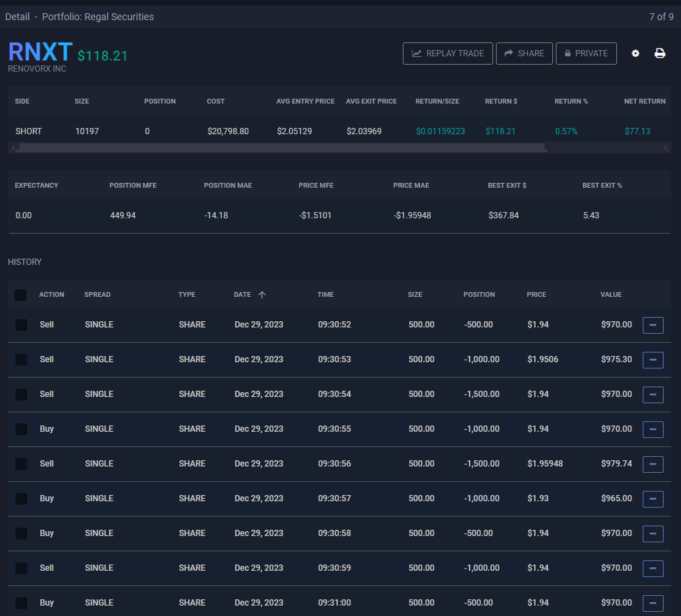Open the Replay Trade button
Image resolution: width=681 pixels, height=616 pixels.
click(447, 54)
